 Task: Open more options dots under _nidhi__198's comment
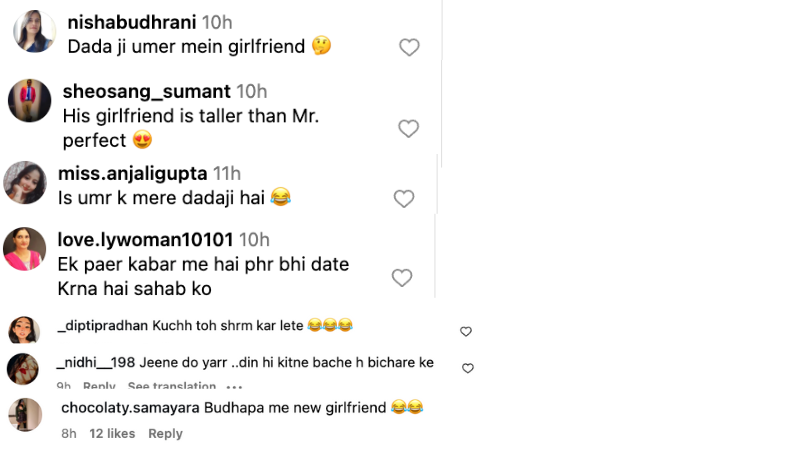click(234, 387)
